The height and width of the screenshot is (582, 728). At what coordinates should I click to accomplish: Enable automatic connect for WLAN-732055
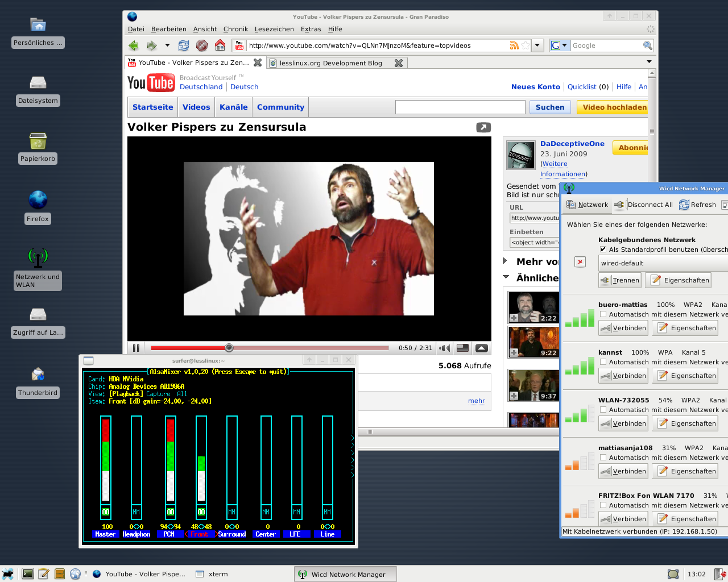click(x=603, y=410)
